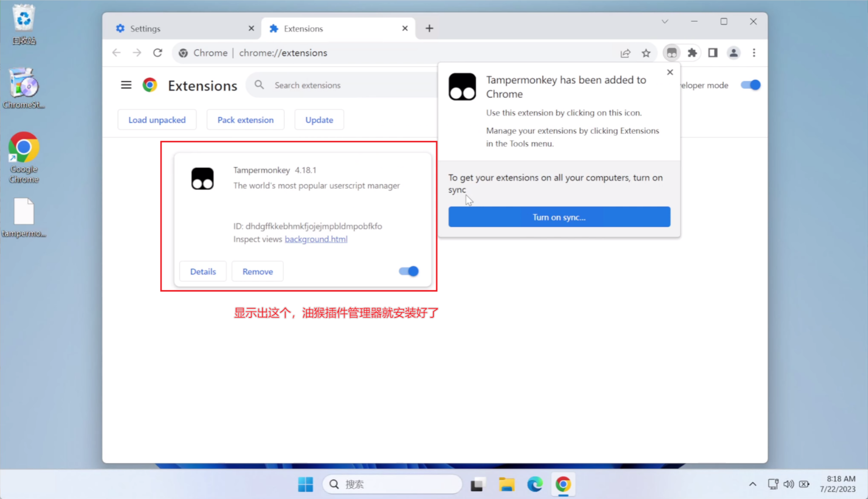Image resolution: width=868 pixels, height=499 pixels.
Task: Click the Load unpacked button
Action: [157, 120]
